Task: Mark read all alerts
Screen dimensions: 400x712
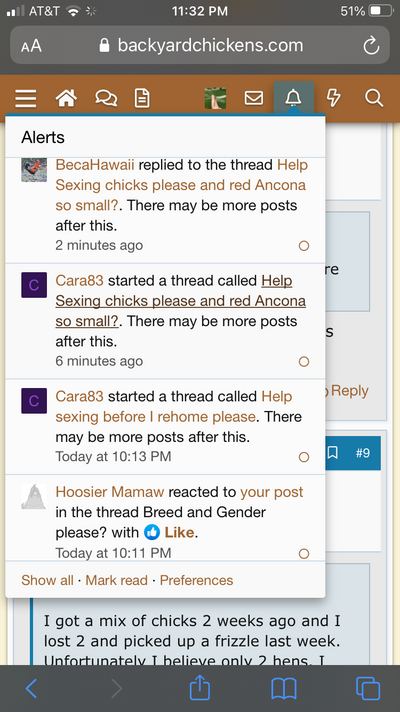Action: pyautogui.click(x=117, y=580)
